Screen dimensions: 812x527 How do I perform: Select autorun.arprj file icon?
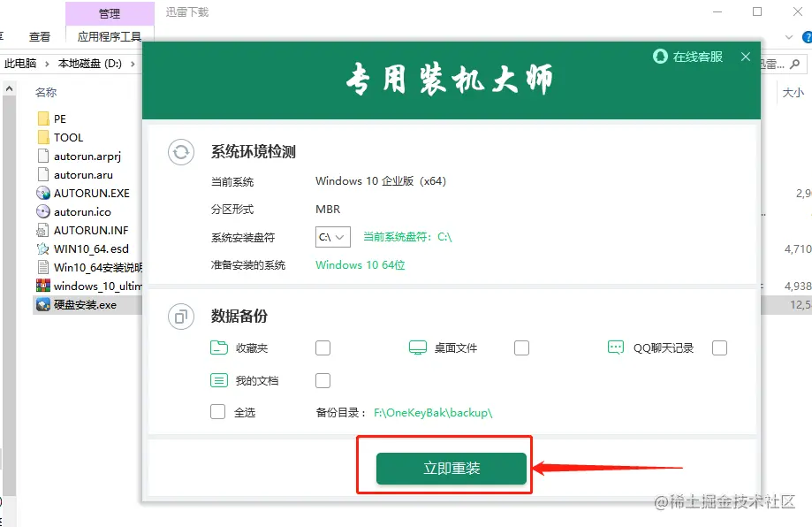pyautogui.click(x=43, y=156)
